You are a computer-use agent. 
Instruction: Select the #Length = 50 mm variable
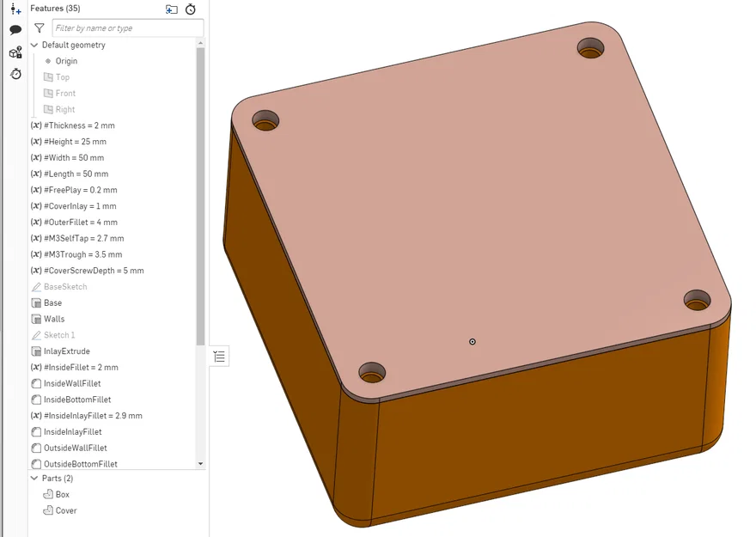[x=70, y=174]
